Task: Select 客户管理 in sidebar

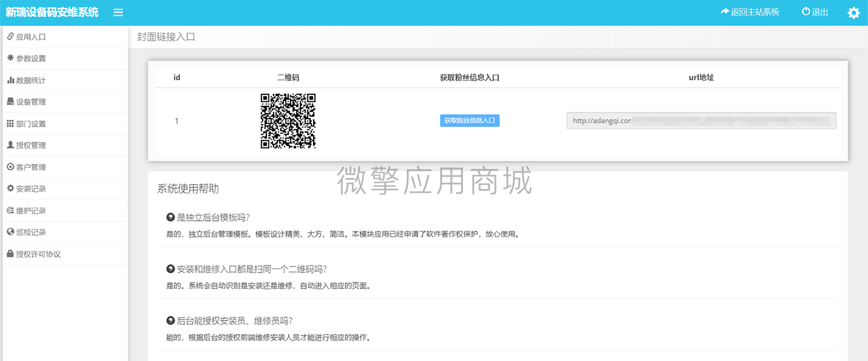Action: coord(65,167)
